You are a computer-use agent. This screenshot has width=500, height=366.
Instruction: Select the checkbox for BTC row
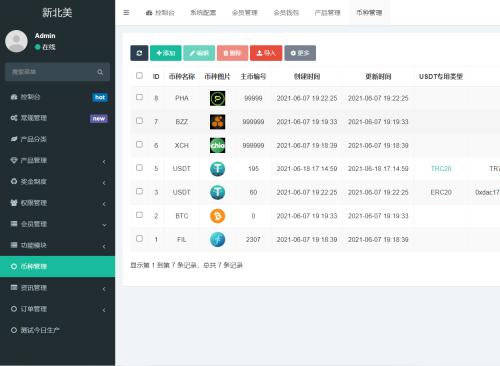(139, 215)
